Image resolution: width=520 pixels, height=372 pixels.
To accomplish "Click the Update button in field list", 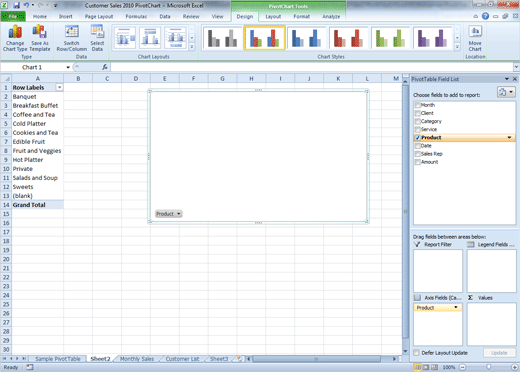I will pyautogui.click(x=499, y=353).
